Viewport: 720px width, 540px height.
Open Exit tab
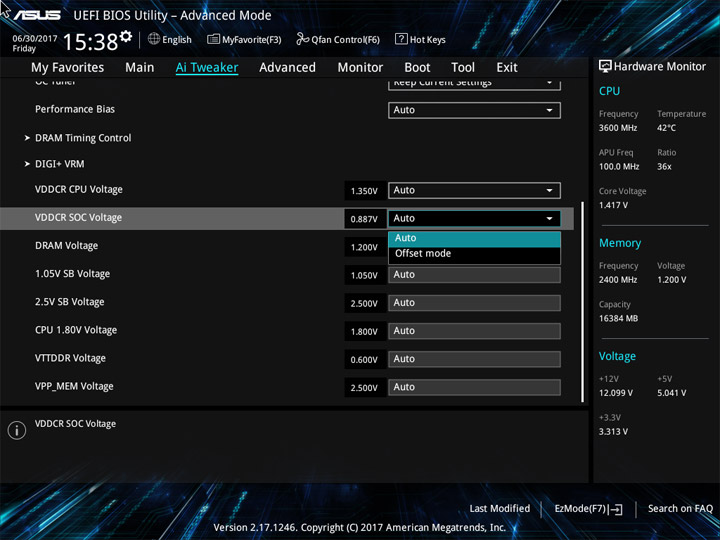click(x=506, y=68)
